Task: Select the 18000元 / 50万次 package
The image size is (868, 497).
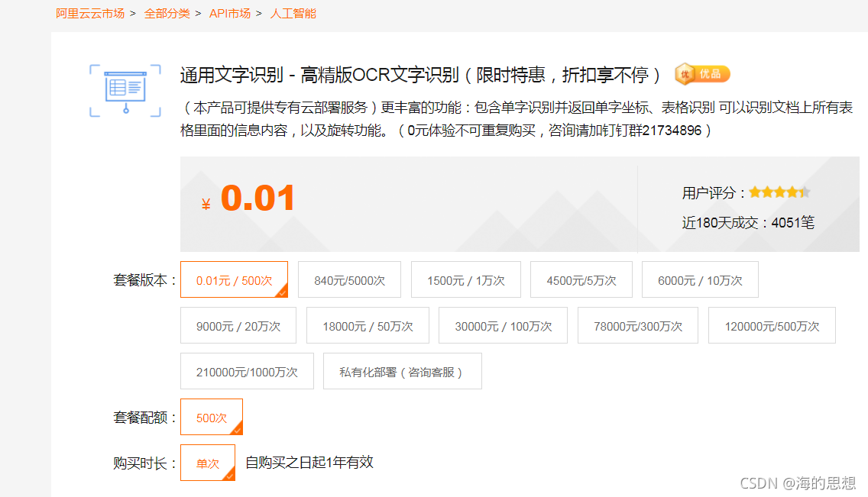Action: point(368,326)
